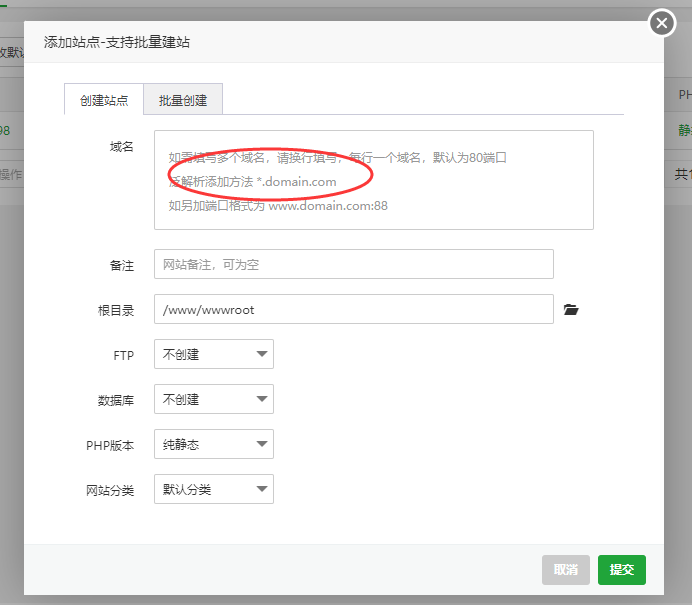Submit the form with 提交
692x605 pixels.
(622, 570)
